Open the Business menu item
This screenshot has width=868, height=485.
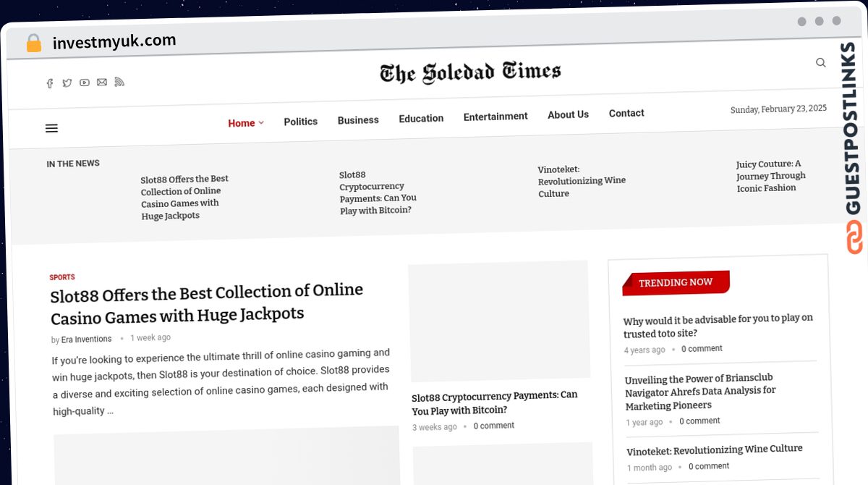(x=358, y=120)
